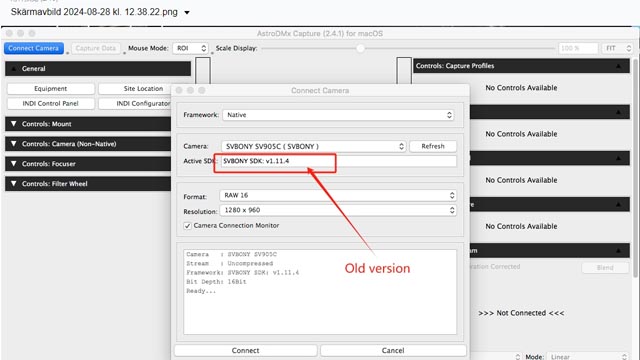Click the Connect Camera dialog close button
Viewport: 640px width, 360px height.
click(x=179, y=90)
